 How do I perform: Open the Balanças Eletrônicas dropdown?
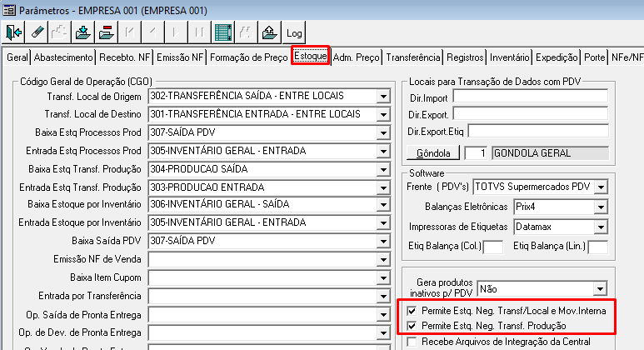coord(601,207)
